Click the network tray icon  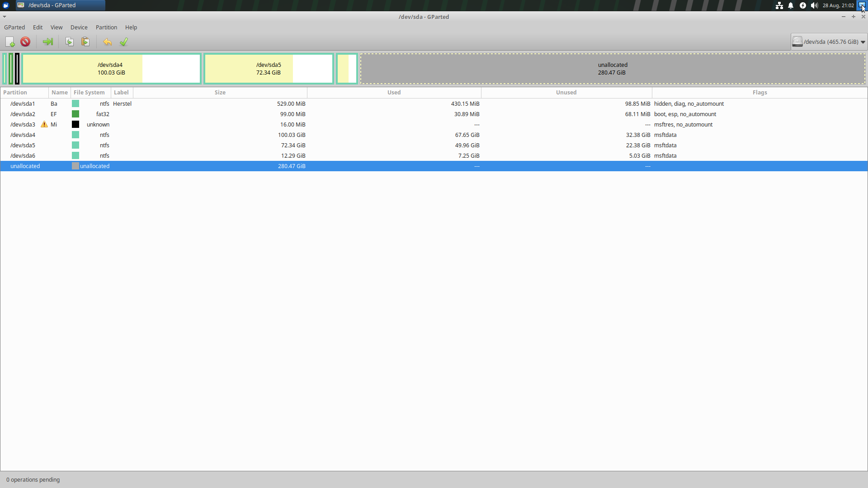pyautogui.click(x=779, y=5)
